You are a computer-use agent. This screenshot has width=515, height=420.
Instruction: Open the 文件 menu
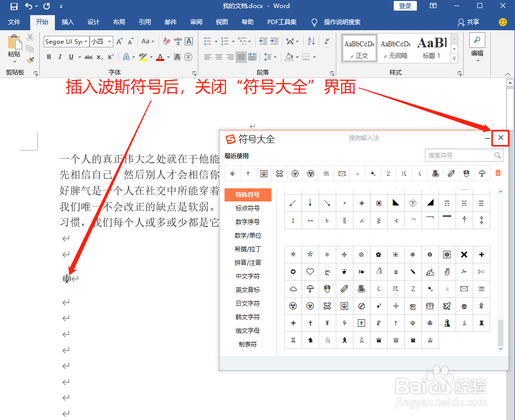tap(14, 22)
